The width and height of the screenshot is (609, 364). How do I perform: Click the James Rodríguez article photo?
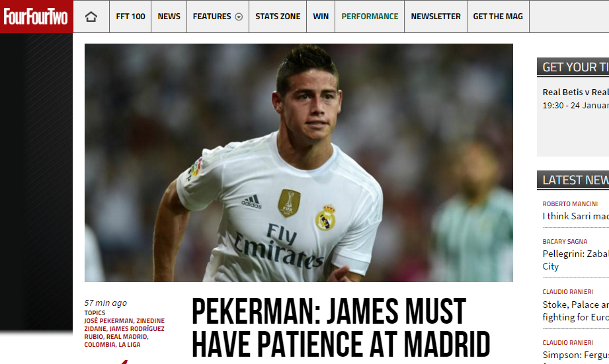click(299, 163)
